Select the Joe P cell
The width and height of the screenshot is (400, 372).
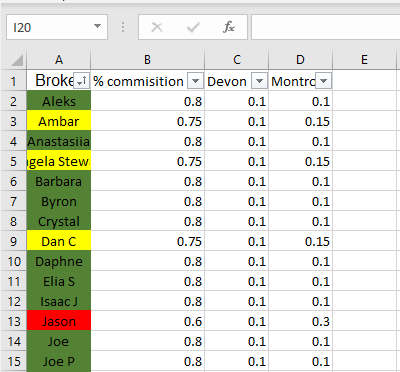tap(59, 361)
